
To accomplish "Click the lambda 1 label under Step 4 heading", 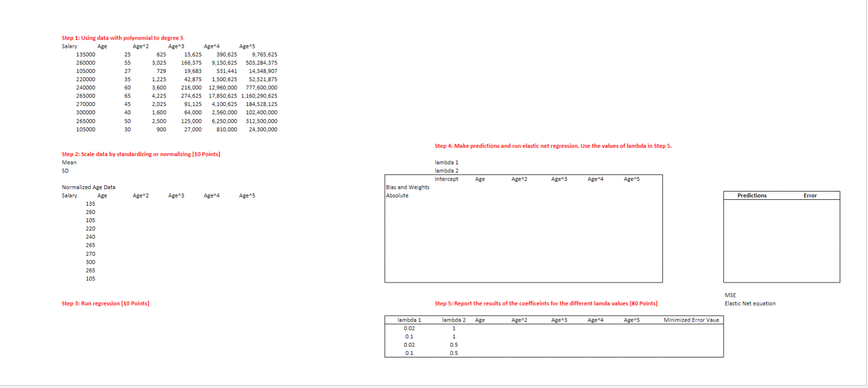I will pyautogui.click(x=446, y=162).
